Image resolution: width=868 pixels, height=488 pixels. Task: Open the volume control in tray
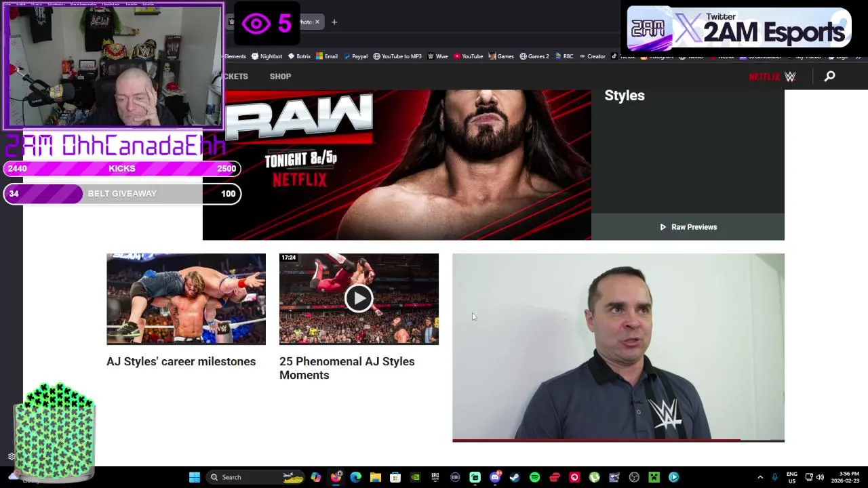click(820, 477)
